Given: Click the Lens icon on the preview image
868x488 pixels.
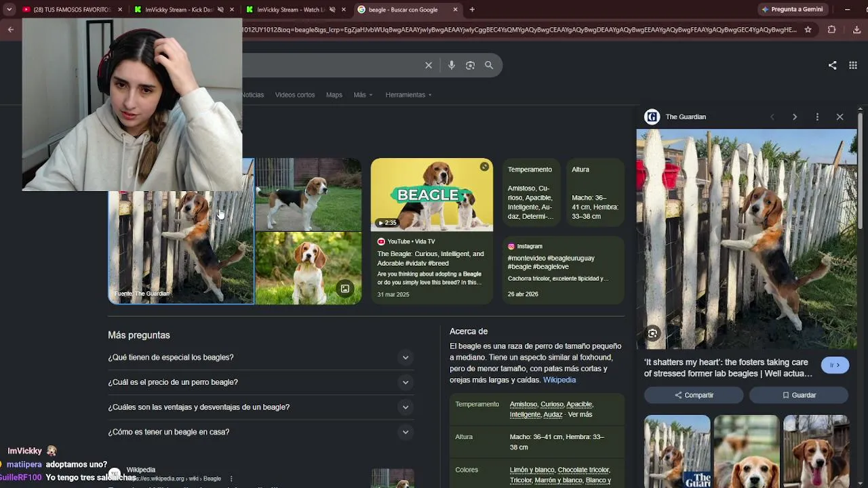Looking at the screenshot, I should 652,333.
